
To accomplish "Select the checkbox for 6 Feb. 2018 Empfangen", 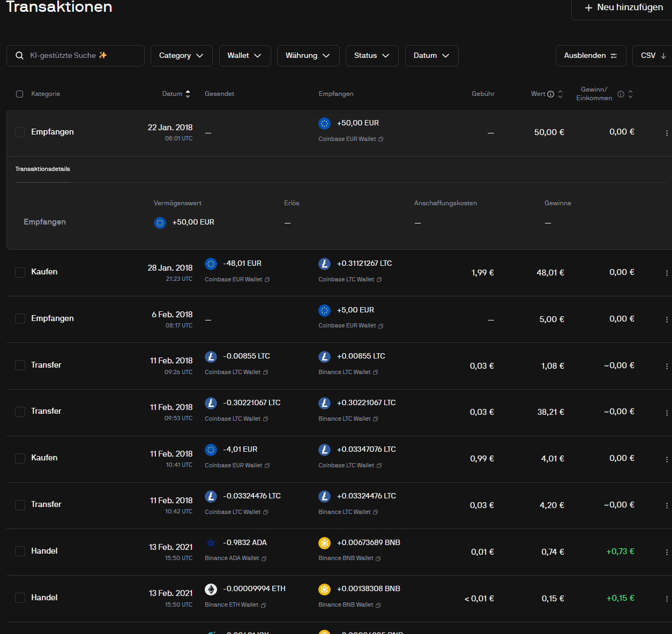I will tap(20, 319).
